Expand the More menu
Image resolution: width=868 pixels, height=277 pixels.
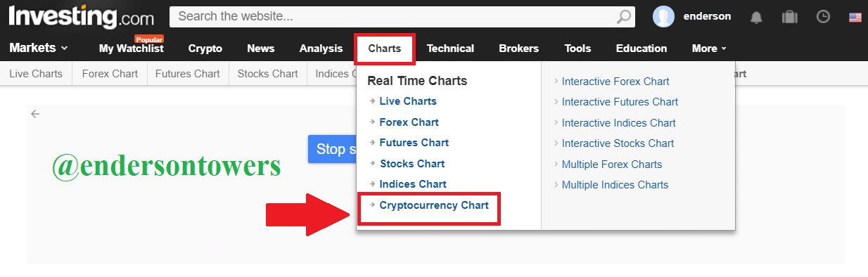pos(709,49)
